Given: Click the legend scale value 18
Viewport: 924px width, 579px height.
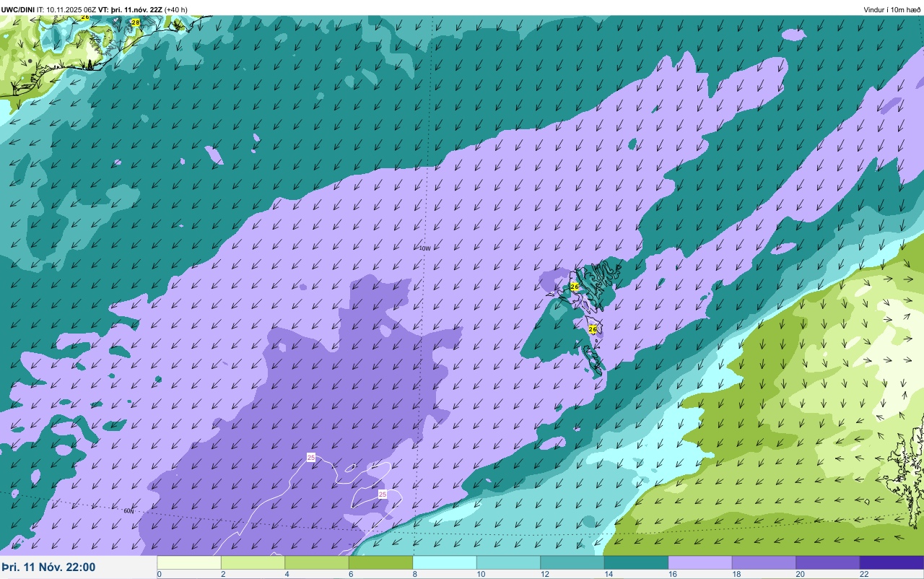Looking at the screenshot, I should 736,574.
